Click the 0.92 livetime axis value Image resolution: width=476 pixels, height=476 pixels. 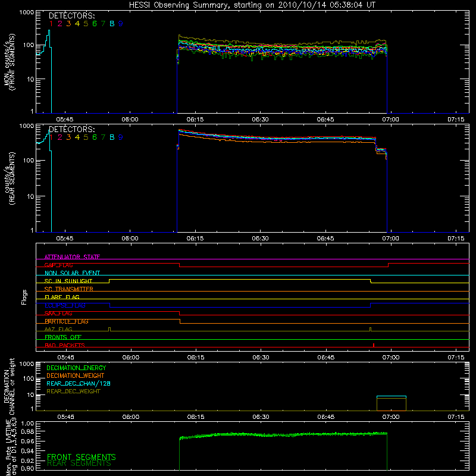(x=27, y=461)
